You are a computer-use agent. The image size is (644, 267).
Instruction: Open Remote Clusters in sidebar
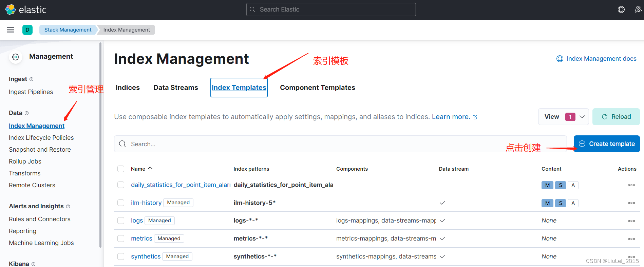click(x=32, y=185)
